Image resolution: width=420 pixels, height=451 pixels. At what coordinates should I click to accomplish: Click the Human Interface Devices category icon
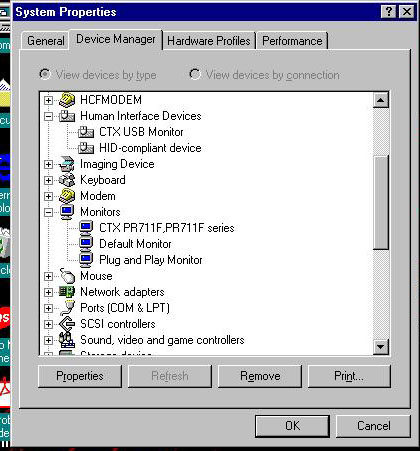click(x=67, y=116)
